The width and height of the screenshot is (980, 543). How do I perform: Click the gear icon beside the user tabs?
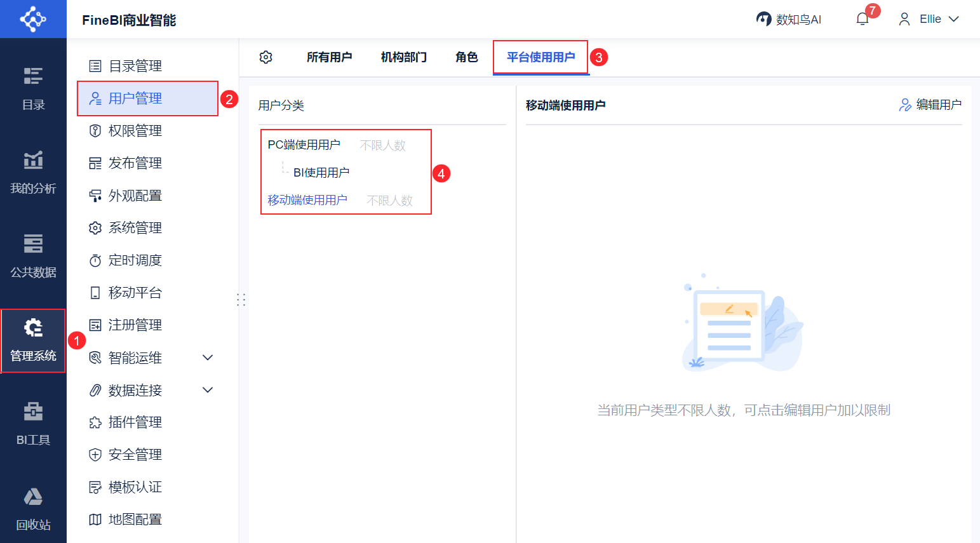266,57
